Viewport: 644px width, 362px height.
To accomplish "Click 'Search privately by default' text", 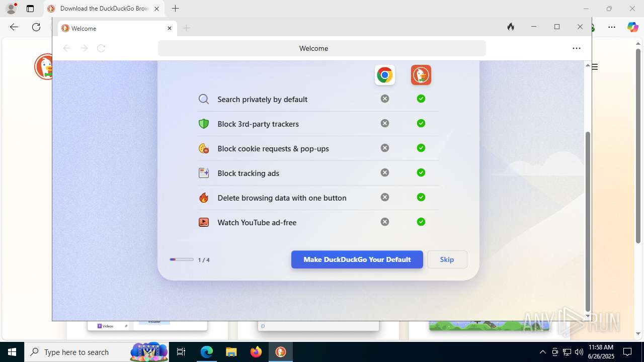I will [x=262, y=100].
